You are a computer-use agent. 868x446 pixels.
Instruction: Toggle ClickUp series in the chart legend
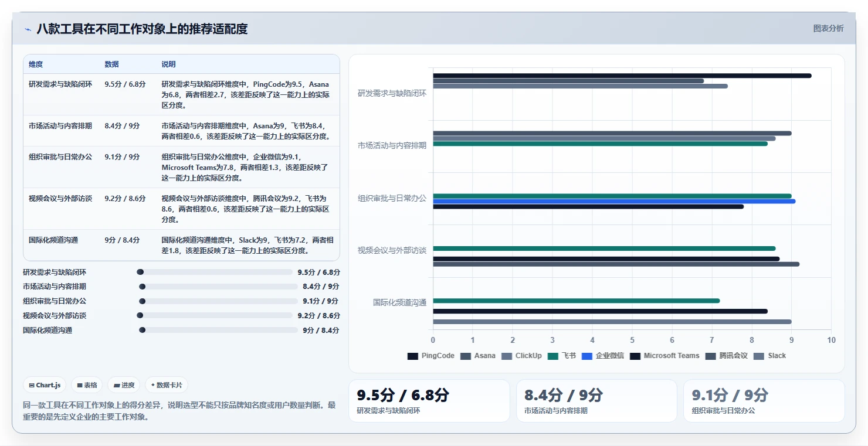click(521, 356)
